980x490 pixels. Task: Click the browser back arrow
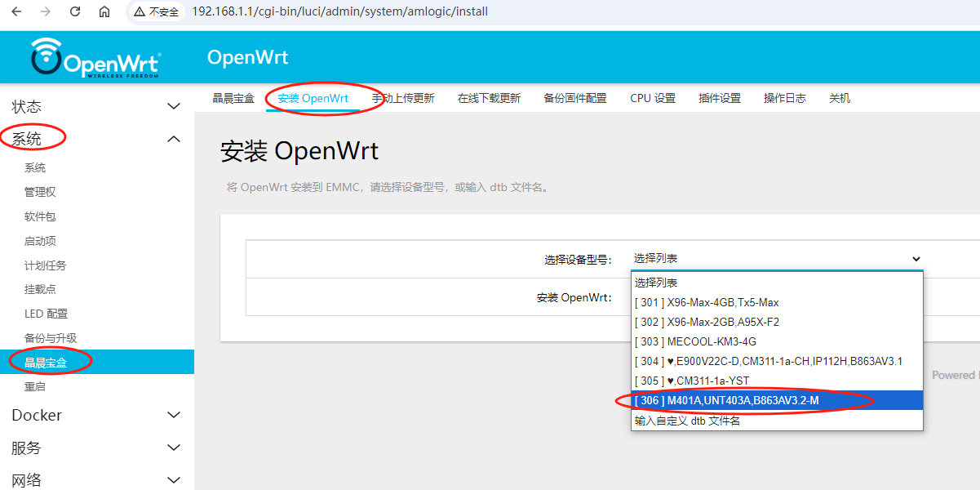16,12
